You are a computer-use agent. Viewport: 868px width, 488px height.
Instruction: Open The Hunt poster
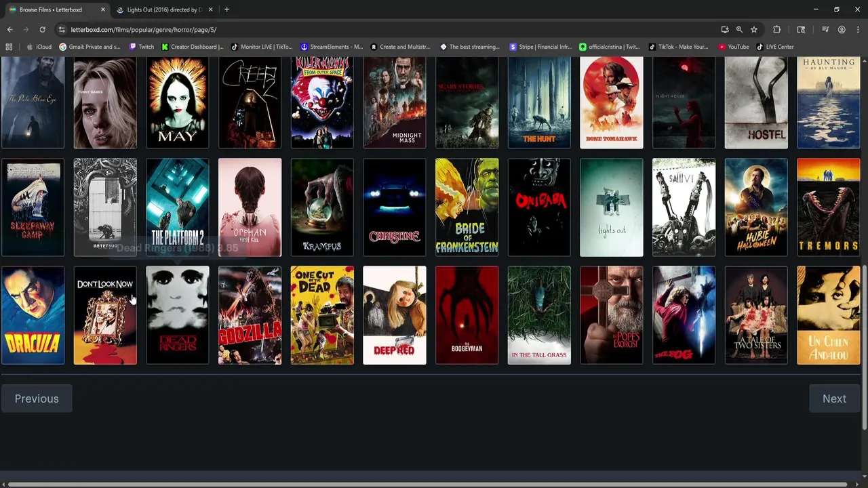tap(539, 102)
